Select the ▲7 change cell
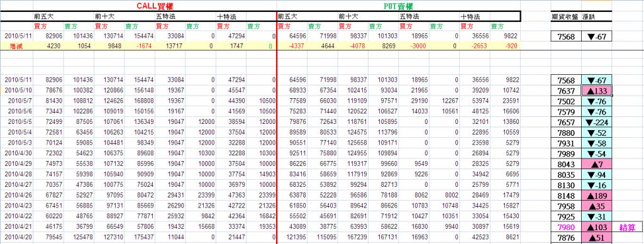The image size is (644, 244). click(x=596, y=164)
